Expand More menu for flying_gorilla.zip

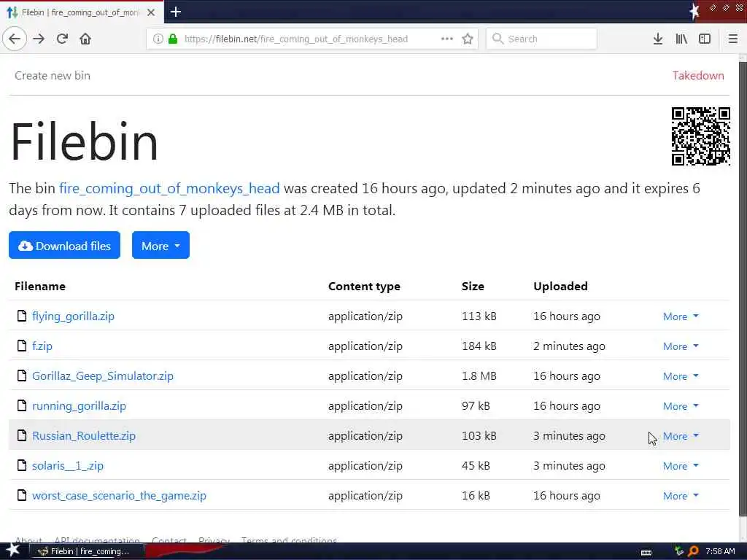click(x=681, y=316)
